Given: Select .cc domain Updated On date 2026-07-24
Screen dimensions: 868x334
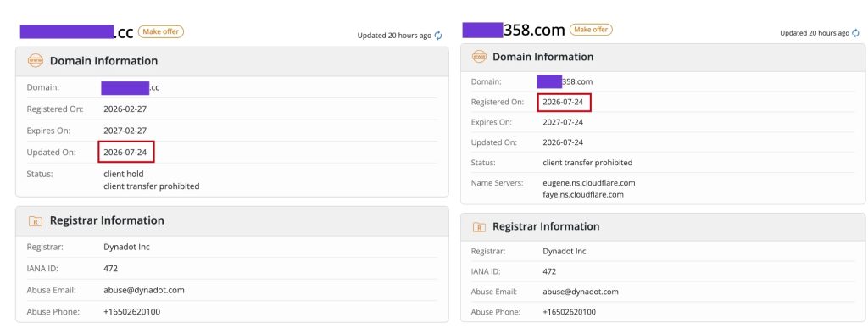Looking at the screenshot, I should 125,153.
